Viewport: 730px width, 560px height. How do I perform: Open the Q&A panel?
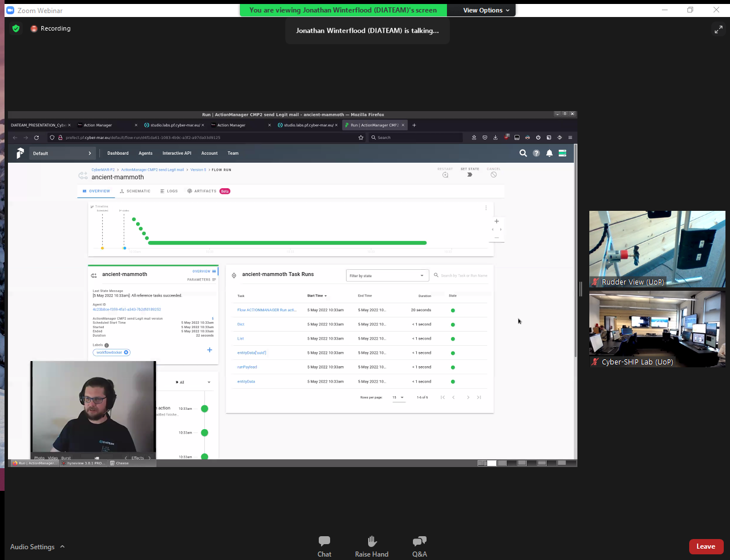click(x=419, y=546)
